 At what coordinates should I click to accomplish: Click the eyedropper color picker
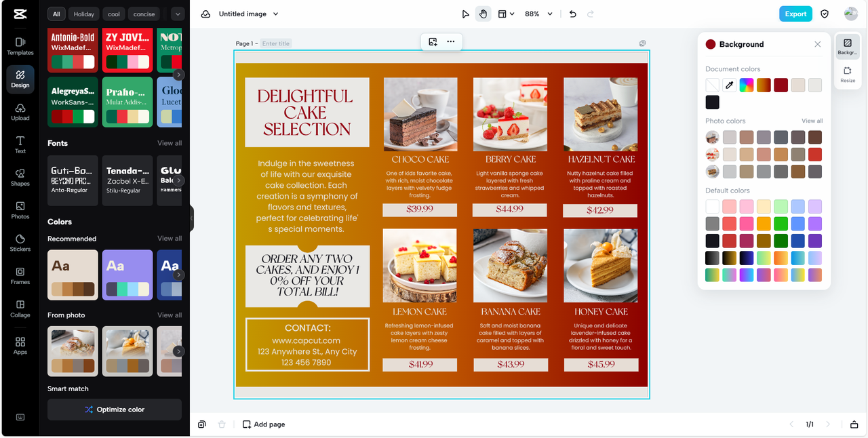729,85
